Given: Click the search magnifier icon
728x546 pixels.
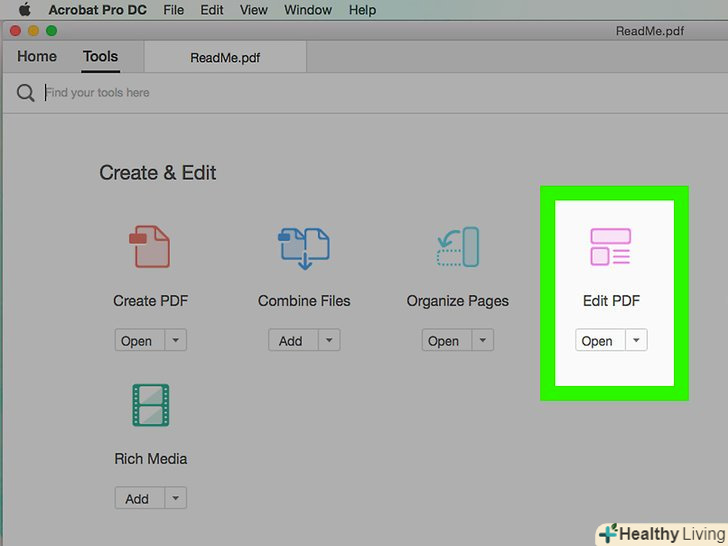Looking at the screenshot, I should [x=26, y=93].
